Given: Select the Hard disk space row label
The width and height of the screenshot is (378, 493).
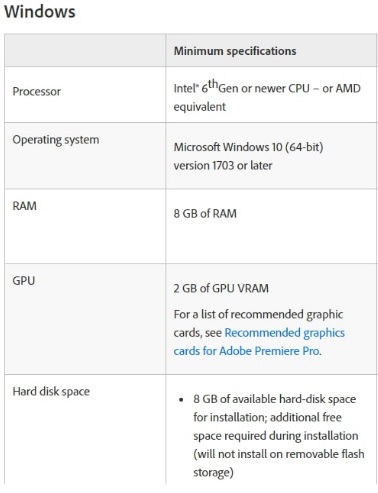Looking at the screenshot, I should (x=51, y=391).
